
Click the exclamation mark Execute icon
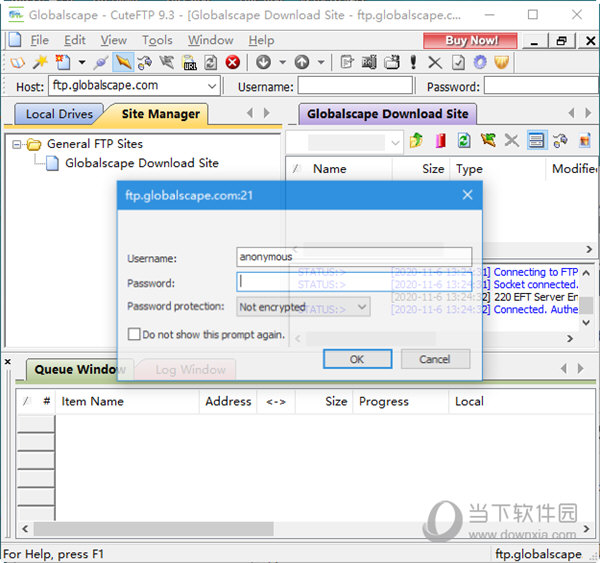(x=413, y=62)
